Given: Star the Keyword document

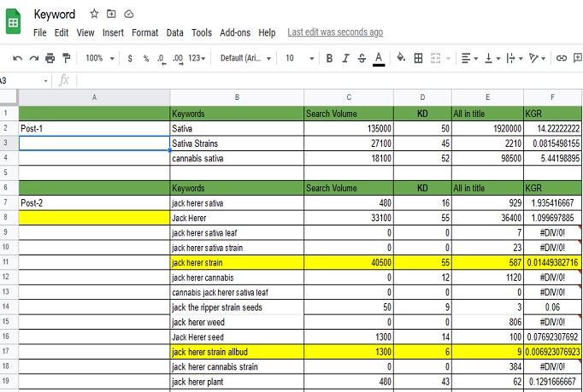Looking at the screenshot, I should tap(94, 15).
